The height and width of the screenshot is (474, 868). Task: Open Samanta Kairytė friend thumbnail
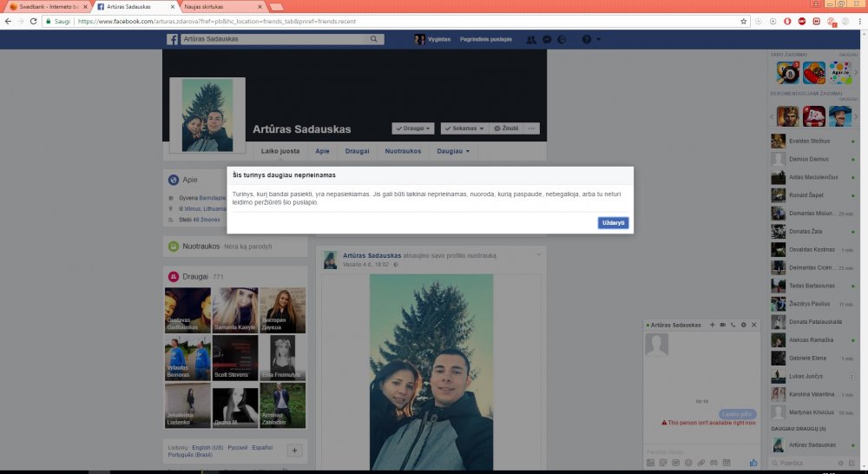click(x=235, y=310)
